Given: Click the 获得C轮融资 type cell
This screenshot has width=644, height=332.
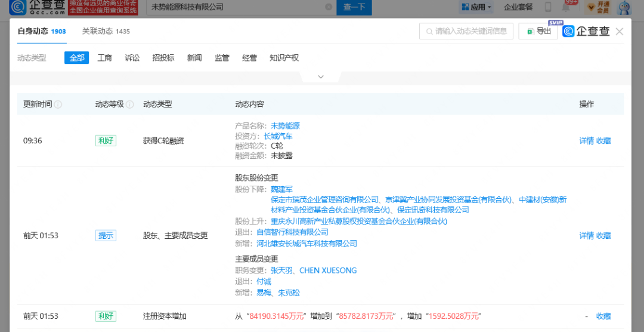Looking at the screenshot, I should click(x=163, y=141).
